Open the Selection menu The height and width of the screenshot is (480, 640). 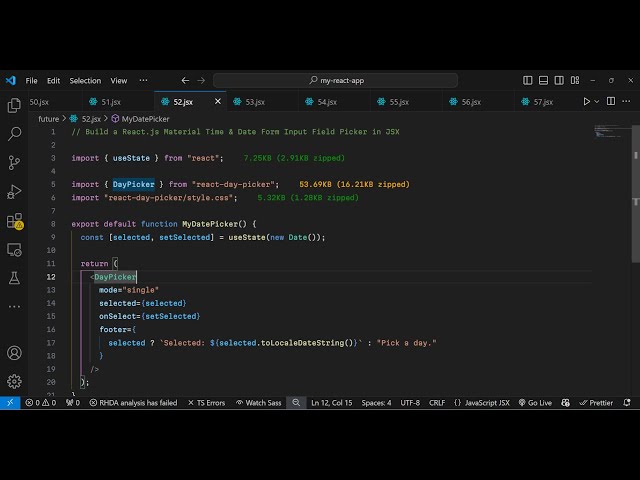[x=85, y=80]
